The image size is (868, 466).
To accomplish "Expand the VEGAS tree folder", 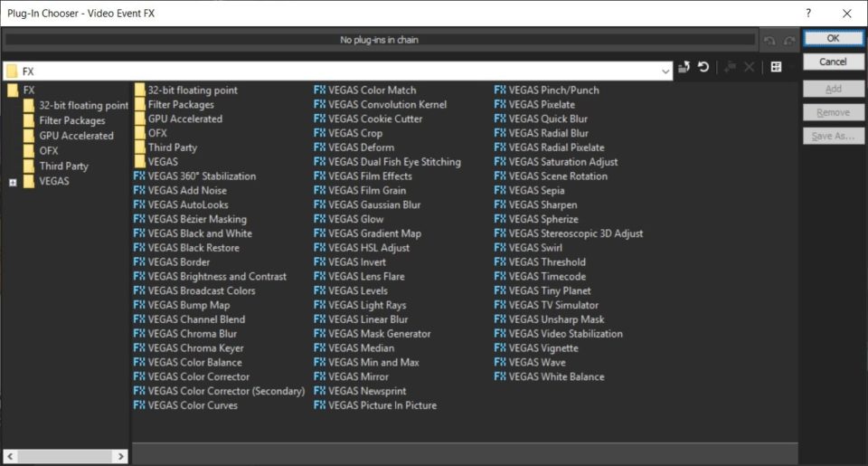I will pyautogui.click(x=13, y=182).
